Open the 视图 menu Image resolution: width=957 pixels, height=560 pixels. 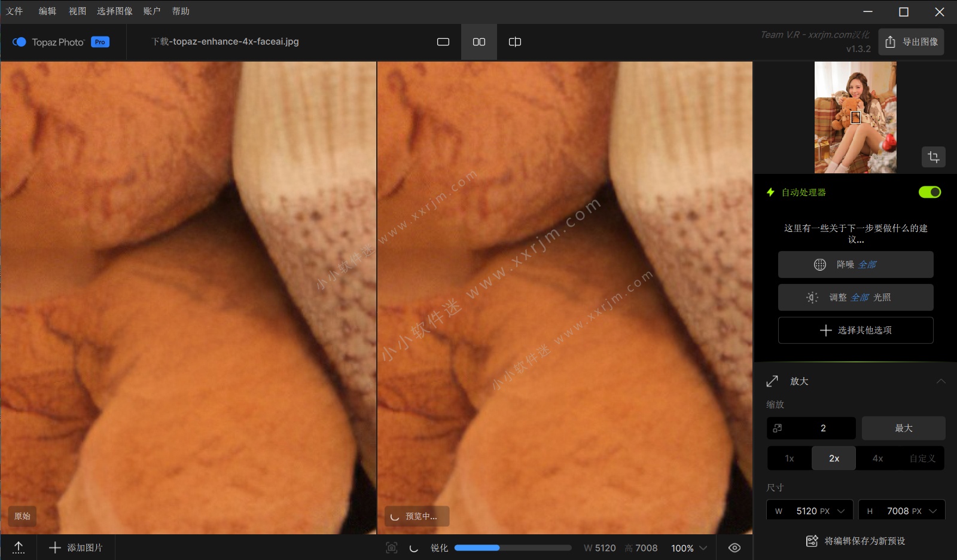(x=78, y=11)
